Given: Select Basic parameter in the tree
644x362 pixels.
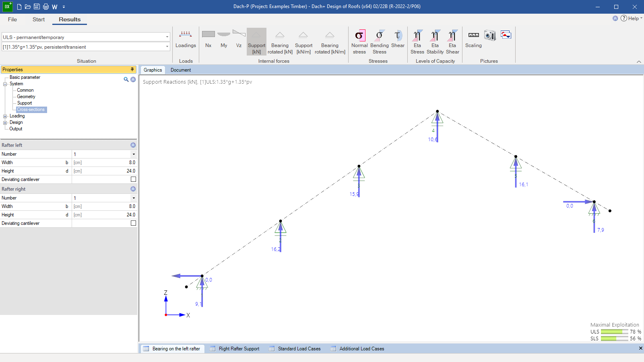Looking at the screenshot, I should [25, 77].
